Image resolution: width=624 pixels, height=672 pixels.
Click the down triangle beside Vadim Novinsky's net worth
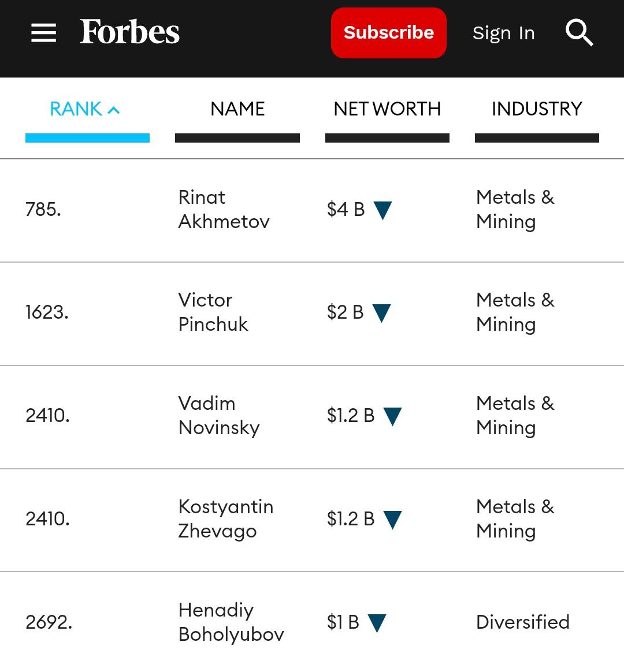point(392,416)
